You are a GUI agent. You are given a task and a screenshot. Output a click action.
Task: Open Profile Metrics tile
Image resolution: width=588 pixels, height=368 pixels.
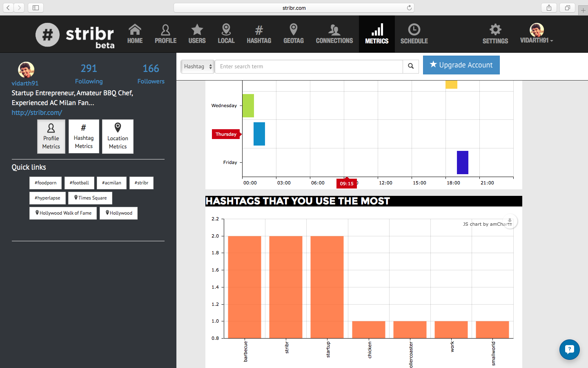coord(51,137)
